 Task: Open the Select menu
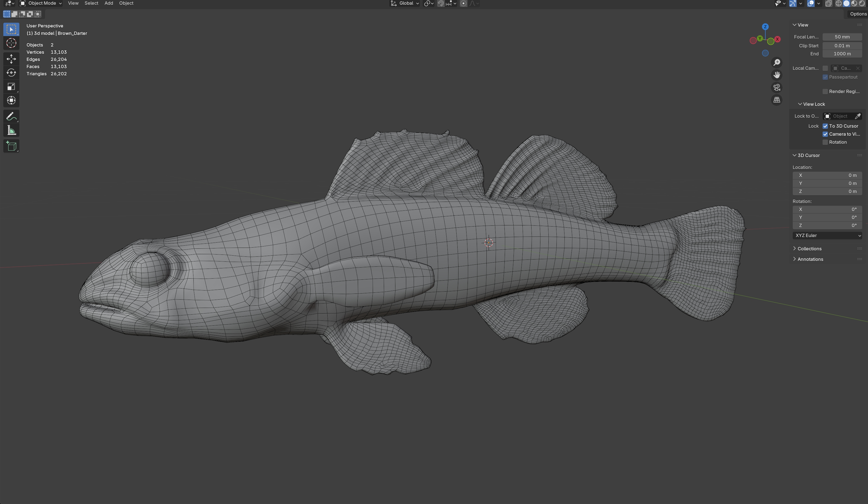[91, 3]
